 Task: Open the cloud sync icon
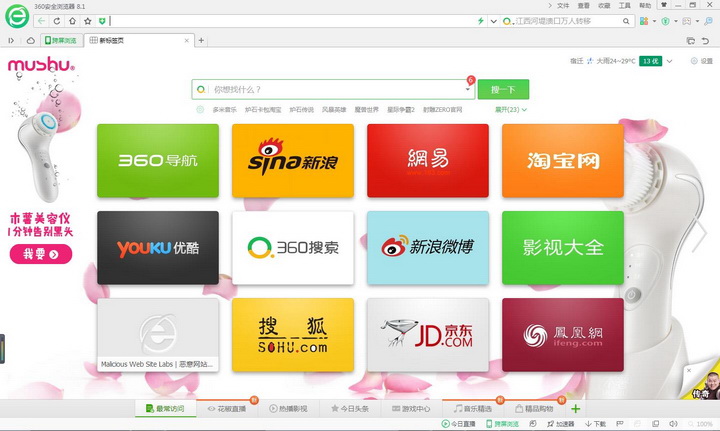tap(30, 40)
